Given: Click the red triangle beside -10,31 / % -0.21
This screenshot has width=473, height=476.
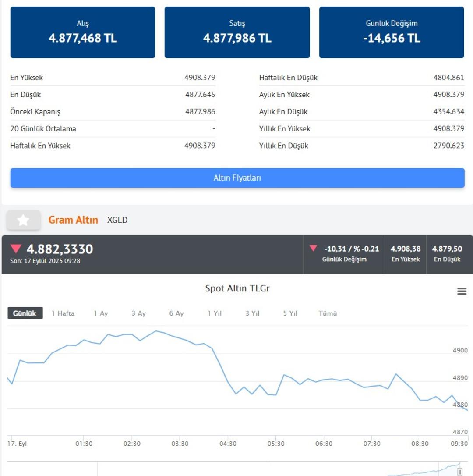Looking at the screenshot, I should coord(313,249).
